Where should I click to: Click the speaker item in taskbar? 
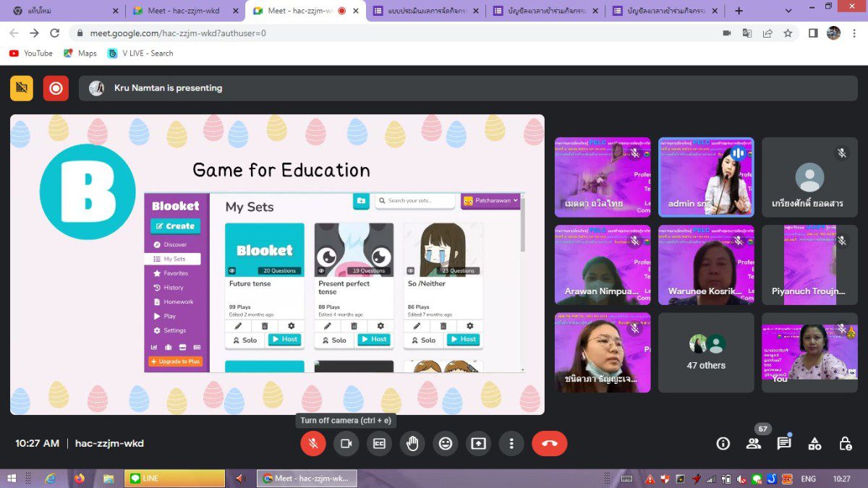pyautogui.click(x=240, y=479)
